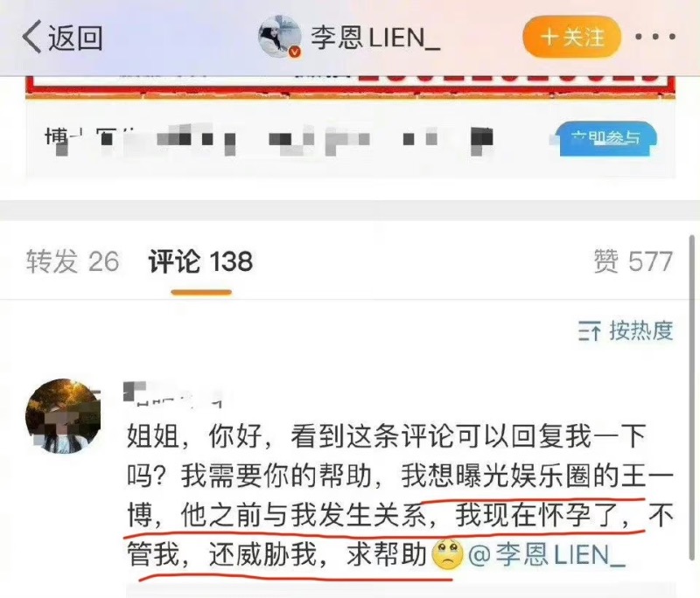Open the commenter's blurred profile avatar
Viewport: 700px width, 598px height.
click(63, 416)
